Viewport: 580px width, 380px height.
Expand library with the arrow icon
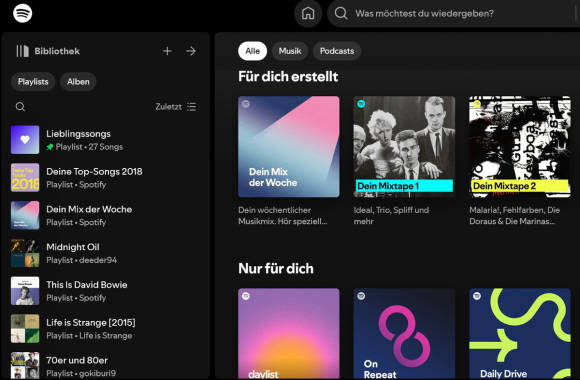(191, 51)
